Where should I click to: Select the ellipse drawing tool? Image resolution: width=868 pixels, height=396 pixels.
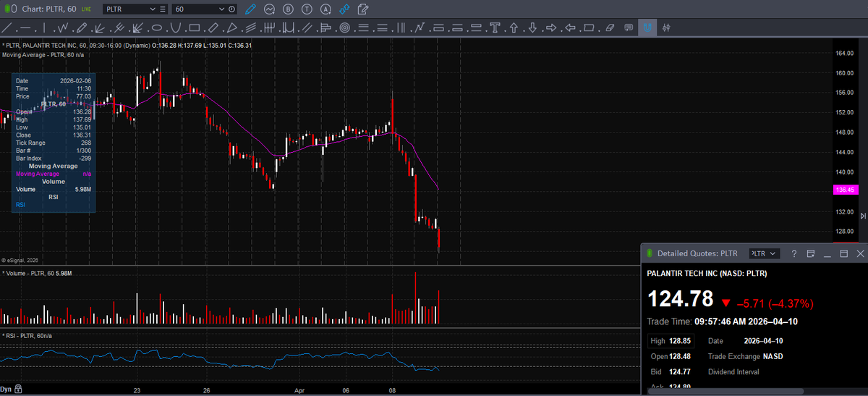tap(156, 28)
